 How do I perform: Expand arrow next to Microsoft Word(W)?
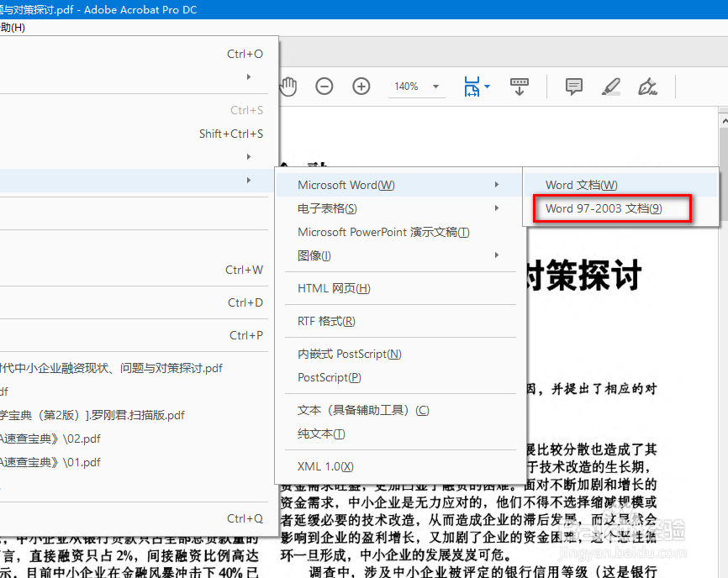tap(497, 185)
